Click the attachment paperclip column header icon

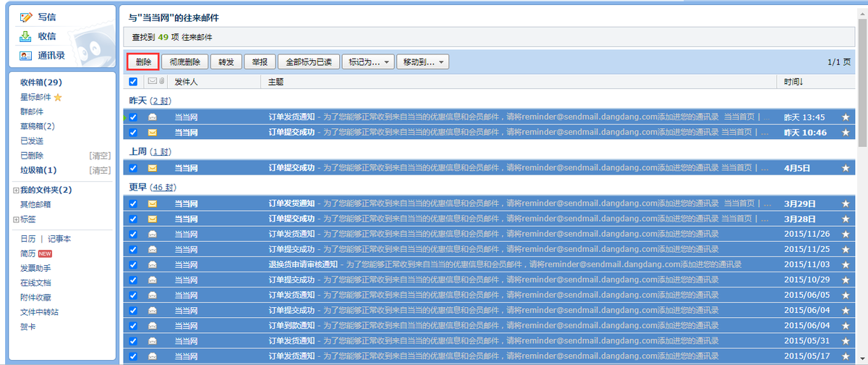[x=162, y=81]
